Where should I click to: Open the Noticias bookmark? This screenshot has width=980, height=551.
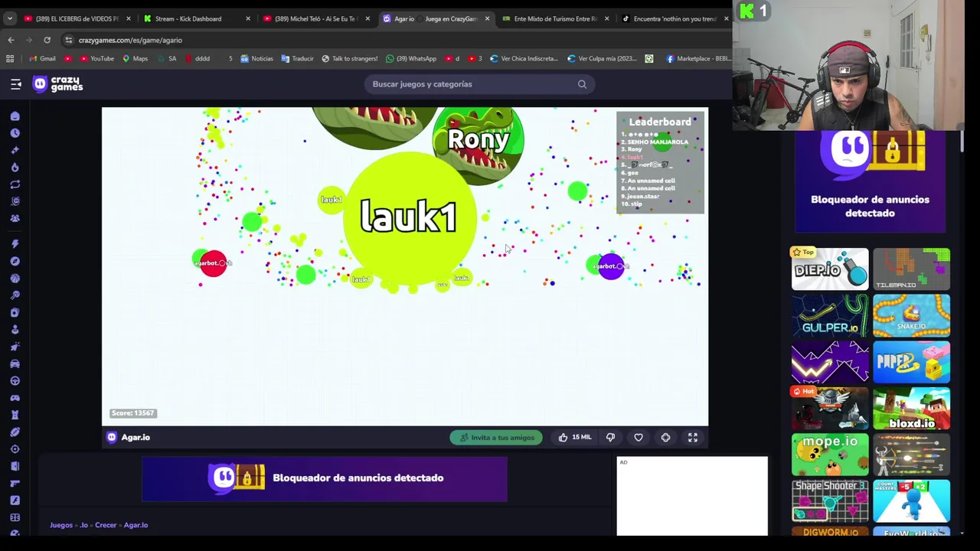click(x=256, y=58)
